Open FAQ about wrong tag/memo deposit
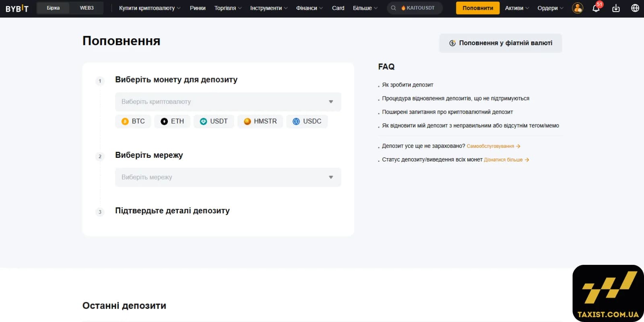The width and height of the screenshot is (644, 322). (x=471, y=126)
